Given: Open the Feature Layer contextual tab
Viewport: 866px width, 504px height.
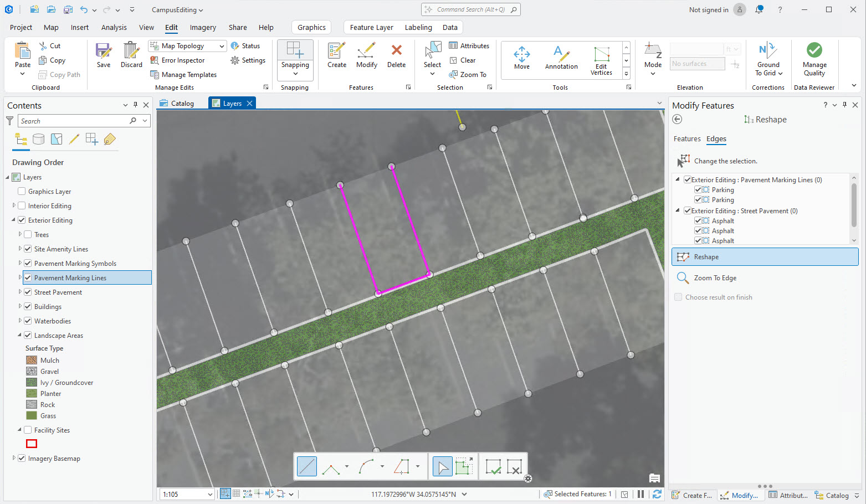Looking at the screenshot, I should (371, 27).
